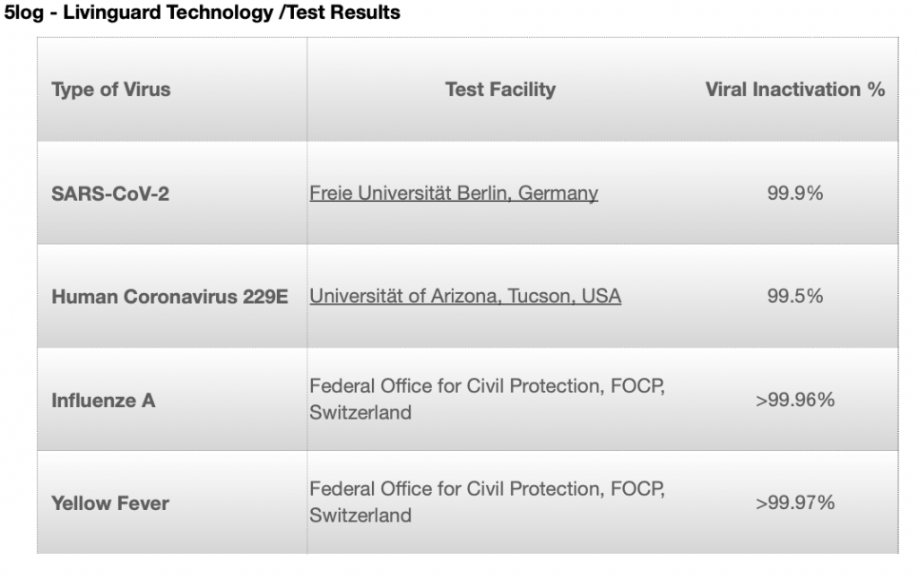This screenshot has height=588, width=918.
Task: Click the Test Facility column header
Action: pyautogui.click(x=500, y=90)
